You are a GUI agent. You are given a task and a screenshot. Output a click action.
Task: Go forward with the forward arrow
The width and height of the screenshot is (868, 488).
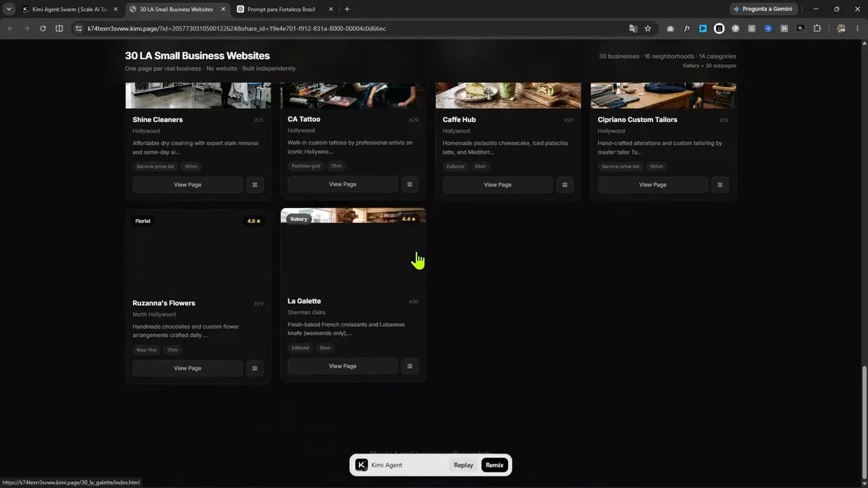26,28
